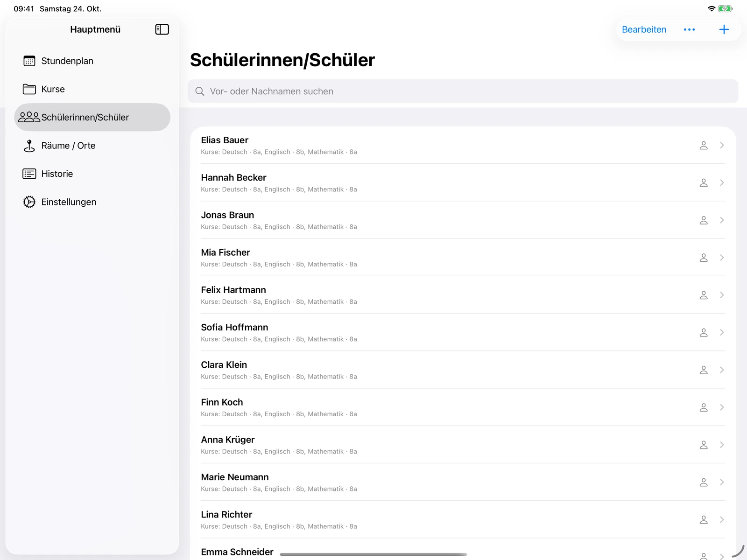Click the battery indicator in status bar
The width and height of the screenshot is (747, 560).
pos(725,8)
